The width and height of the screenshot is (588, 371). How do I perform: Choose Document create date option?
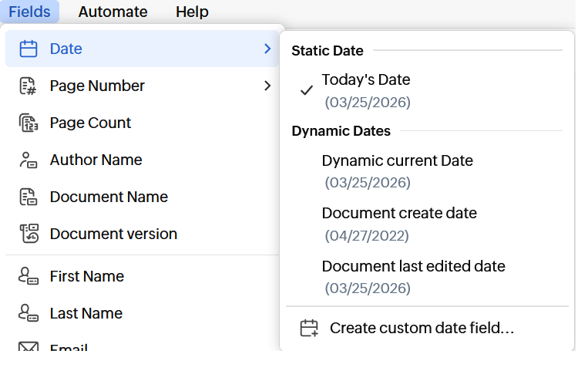coord(398,214)
